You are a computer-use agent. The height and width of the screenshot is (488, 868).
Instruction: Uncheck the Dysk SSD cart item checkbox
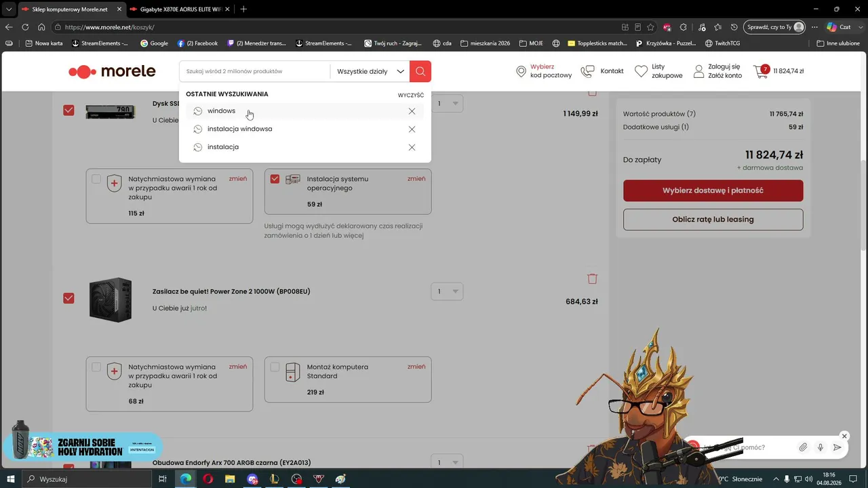(68, 110)
